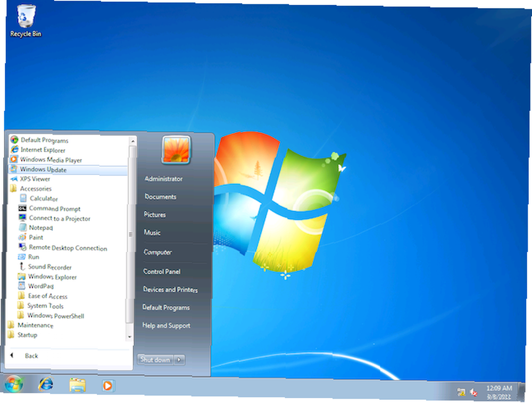Open Music library
The width and height of the screenshot is (532, 403).
(x=152, y=233)
